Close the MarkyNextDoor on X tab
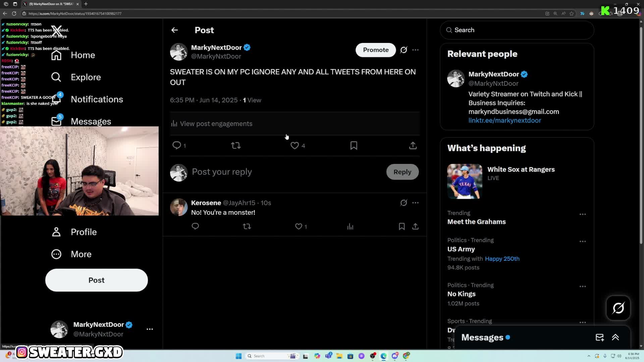 [x=77, y=4]
